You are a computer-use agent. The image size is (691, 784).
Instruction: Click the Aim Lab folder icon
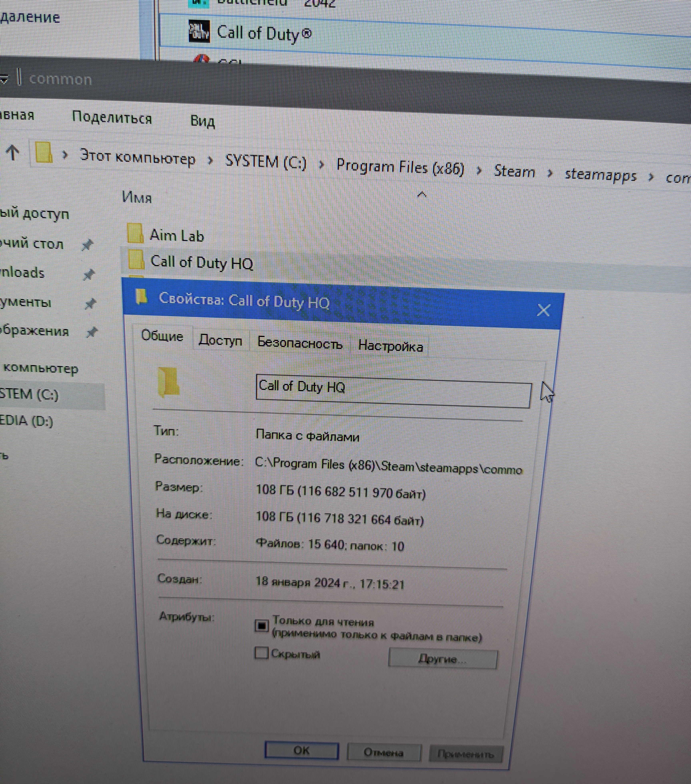pyautogui.click(x=135, y=233)
